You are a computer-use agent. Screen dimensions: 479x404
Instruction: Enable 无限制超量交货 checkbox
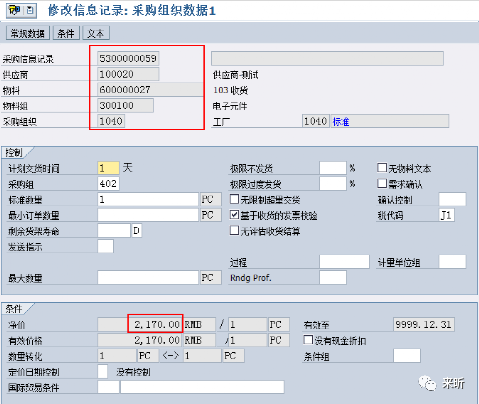pyautogui.click(x=235, y=199)
